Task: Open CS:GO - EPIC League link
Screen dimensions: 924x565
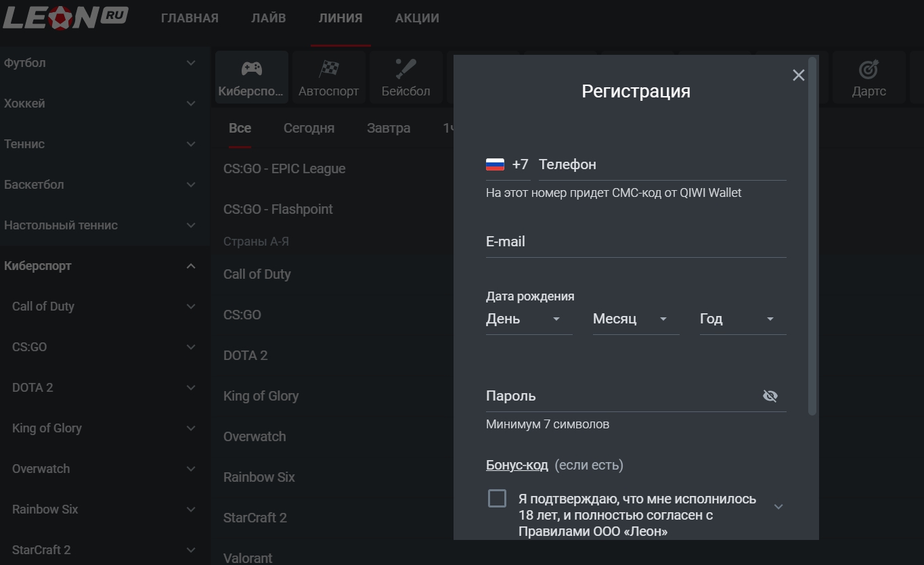Action: click(x=284, y=168)
